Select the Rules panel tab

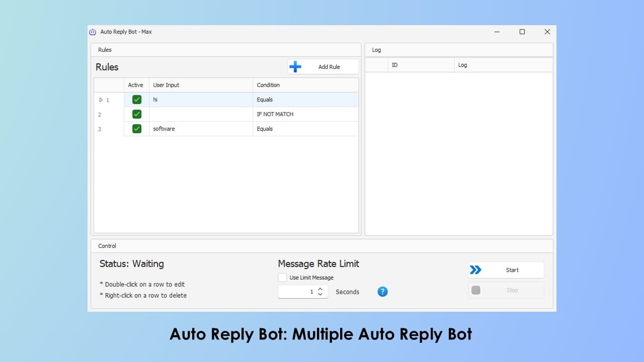pos(105,50)
